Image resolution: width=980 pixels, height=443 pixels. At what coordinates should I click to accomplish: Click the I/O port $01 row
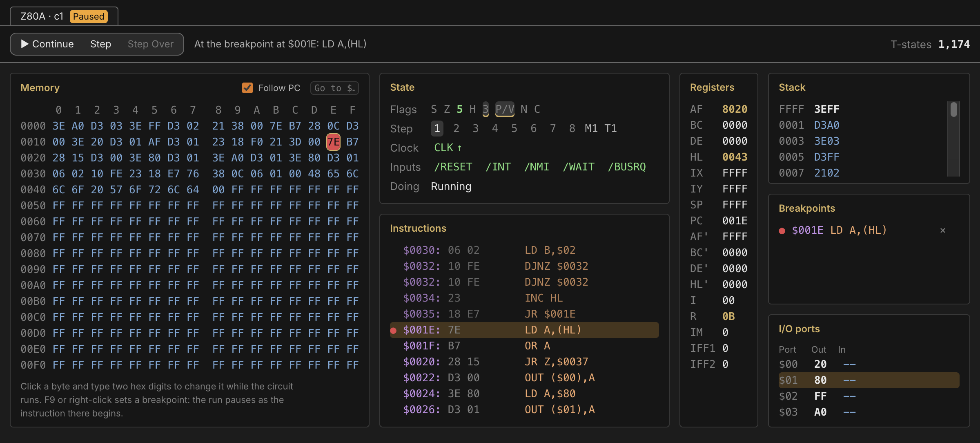tap(869, 380)
